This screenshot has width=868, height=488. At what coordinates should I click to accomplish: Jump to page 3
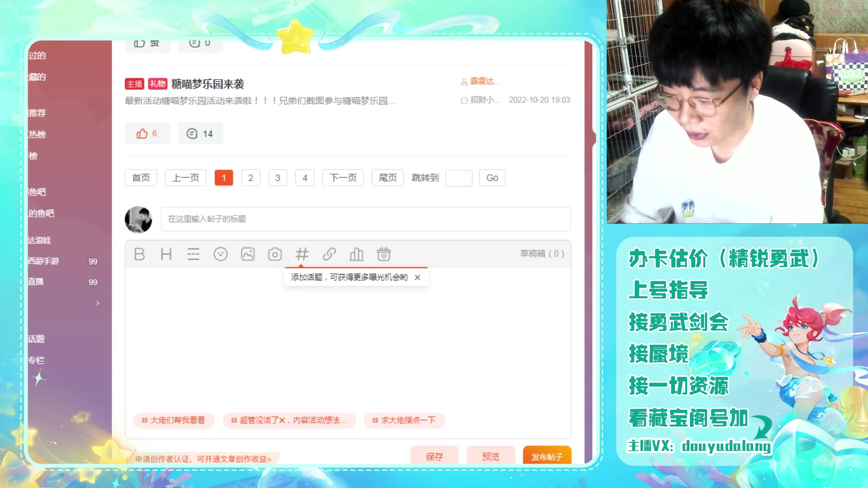coord(278,178)
